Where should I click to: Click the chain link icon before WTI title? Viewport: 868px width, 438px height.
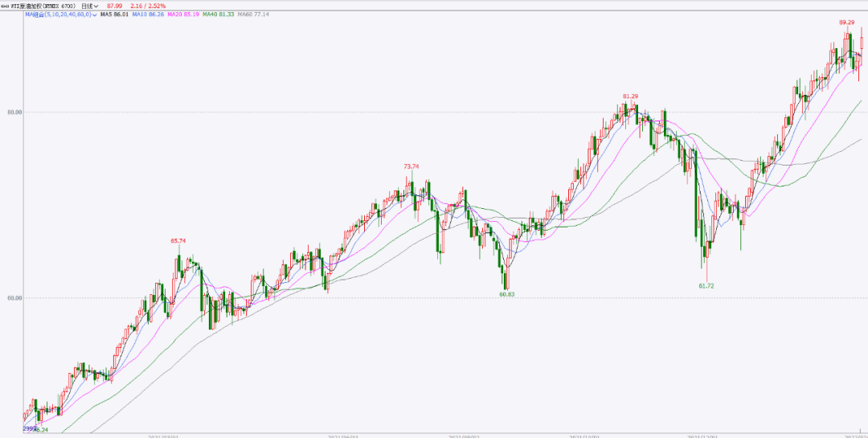click(4, 6)
